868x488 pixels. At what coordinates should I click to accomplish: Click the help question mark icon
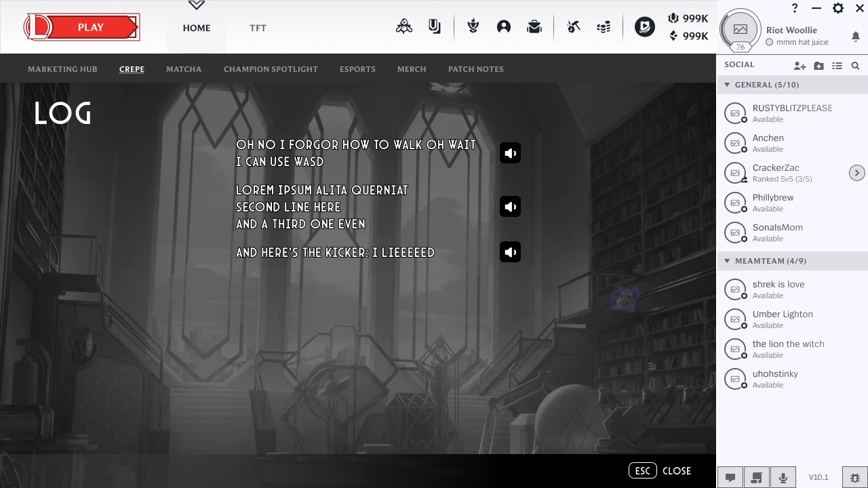(x=795, y=8)
